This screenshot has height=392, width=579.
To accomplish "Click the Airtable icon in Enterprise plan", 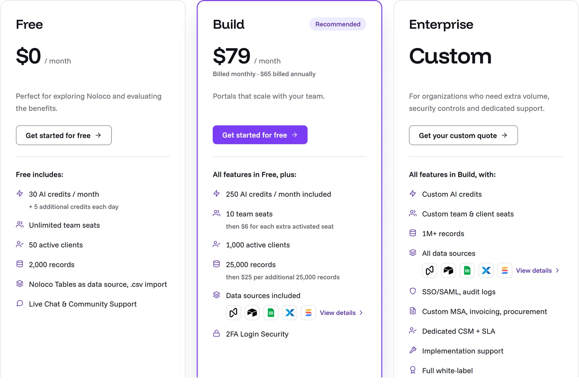I will (448, 270).
